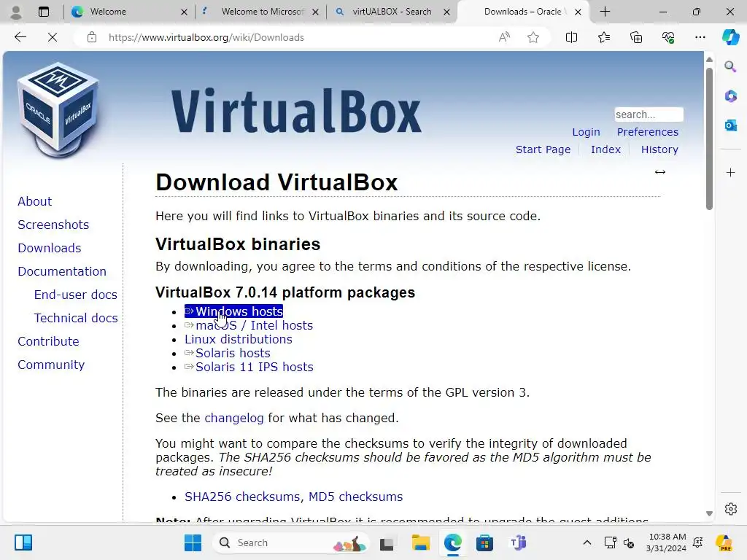Screen dimensions: 747x560
Task: Open Documentation in the left navigation
Action: pyautogui.click(x=62, y=271)
